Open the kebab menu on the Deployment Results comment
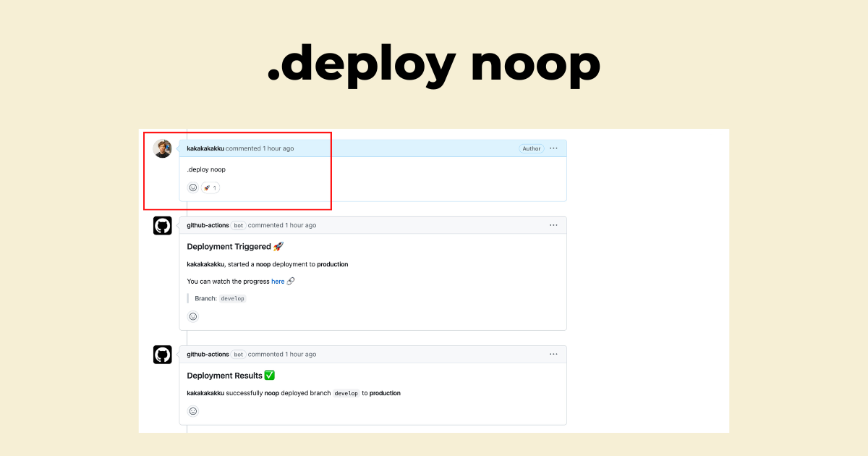868x456 pixels. (553, 354)
